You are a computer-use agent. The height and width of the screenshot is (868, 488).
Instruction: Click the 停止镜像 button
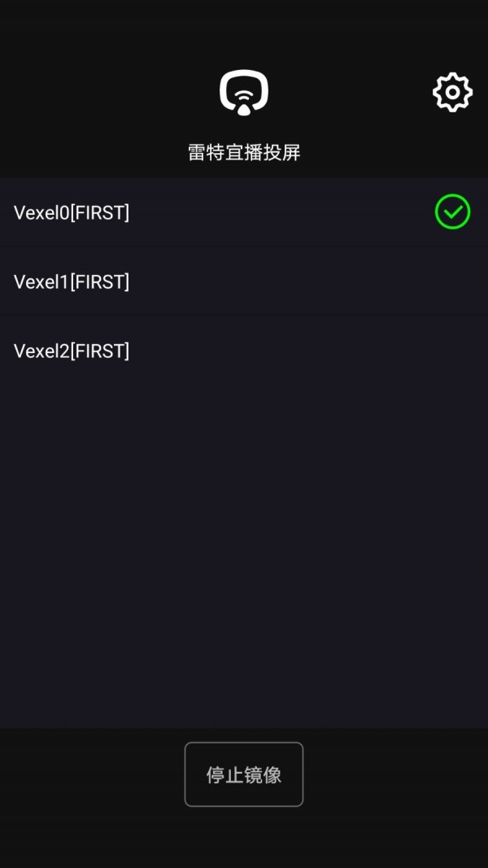244,774
